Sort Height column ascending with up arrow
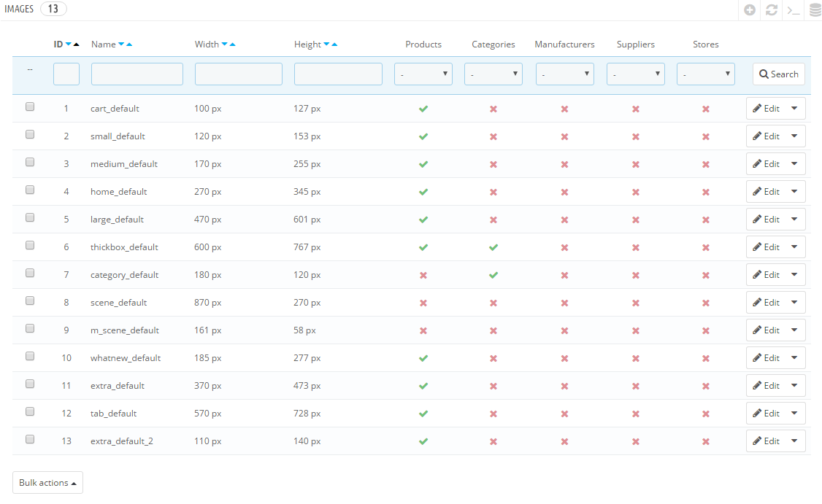The image size is (822, 504). pos(334,44)
